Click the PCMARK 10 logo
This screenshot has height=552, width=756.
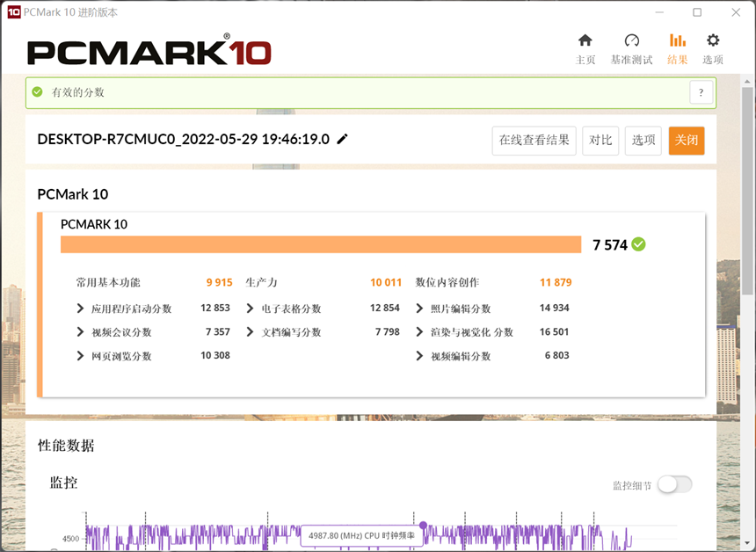point(149,49)
